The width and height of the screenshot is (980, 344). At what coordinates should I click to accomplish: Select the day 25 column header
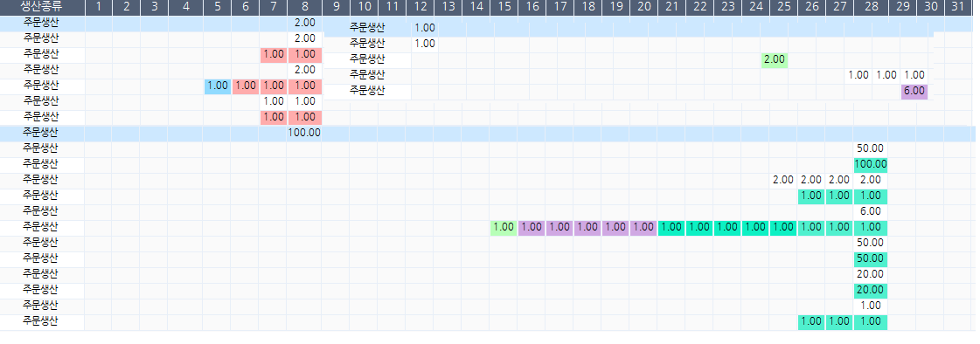784,8
